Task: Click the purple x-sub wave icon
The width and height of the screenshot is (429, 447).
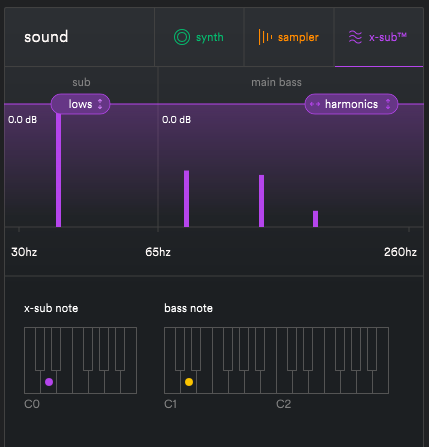Action: coord(355,37)
